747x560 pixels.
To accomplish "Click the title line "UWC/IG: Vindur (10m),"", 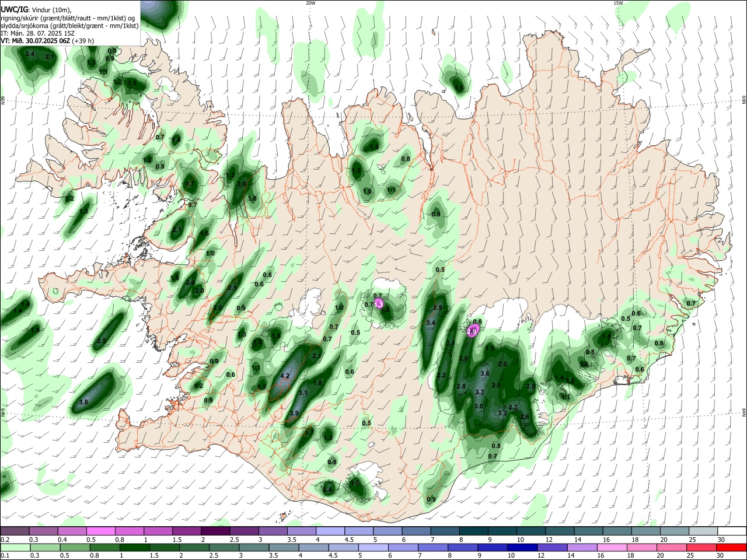I will click(36, 10).
